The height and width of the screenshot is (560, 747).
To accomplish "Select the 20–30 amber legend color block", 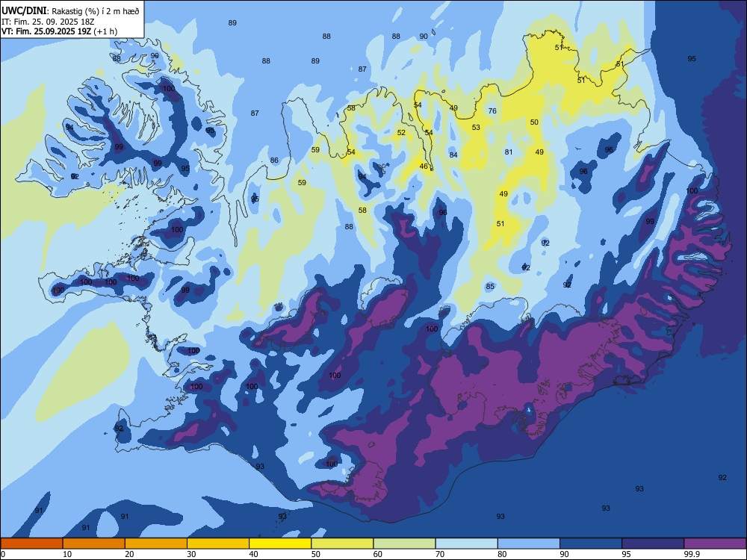I will [156, 544].
